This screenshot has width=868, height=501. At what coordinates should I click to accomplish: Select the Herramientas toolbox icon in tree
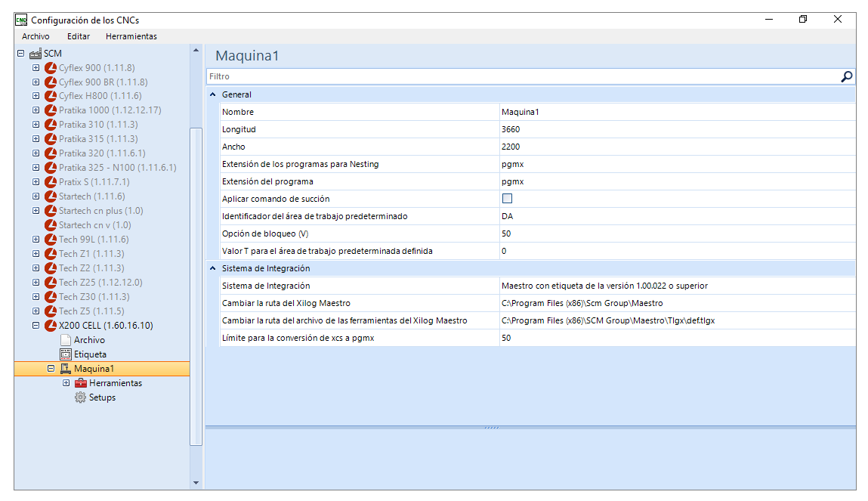(x=81, y=383)
